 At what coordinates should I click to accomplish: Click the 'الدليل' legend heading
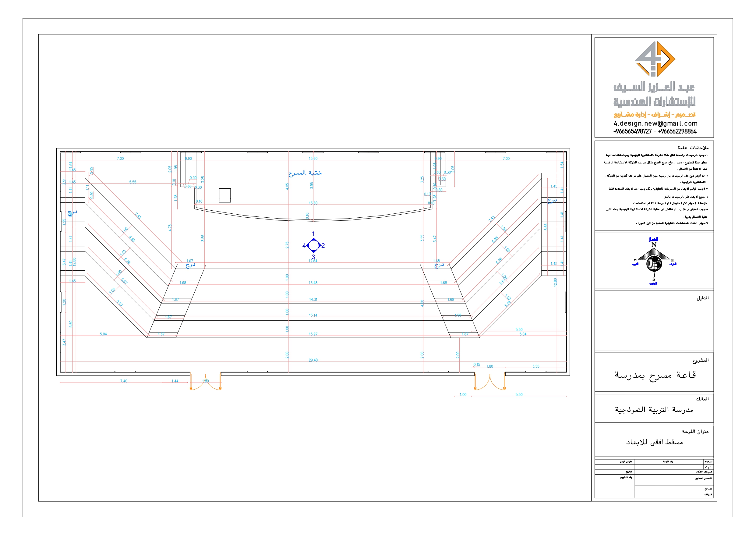click(x=702, y=298)
